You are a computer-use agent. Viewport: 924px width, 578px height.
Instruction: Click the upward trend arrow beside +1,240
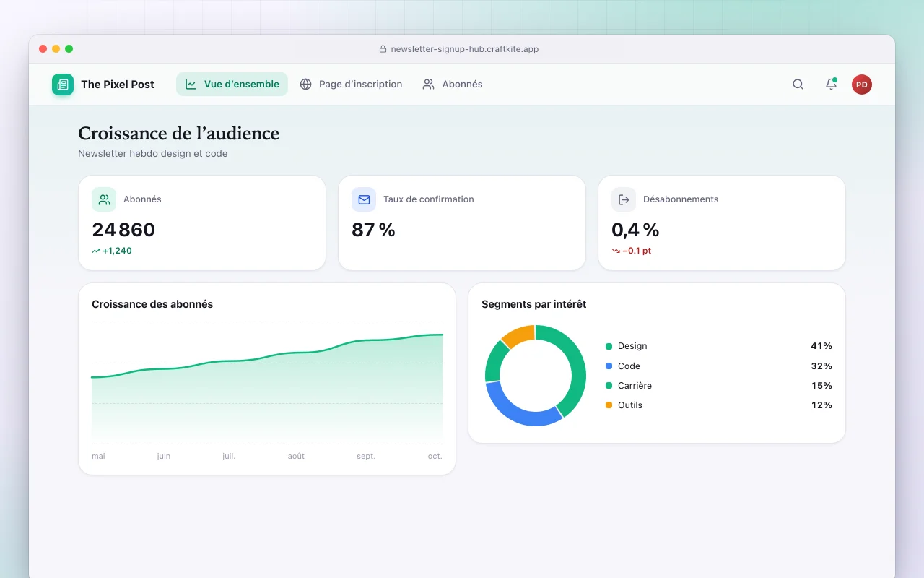pos(96,251)
